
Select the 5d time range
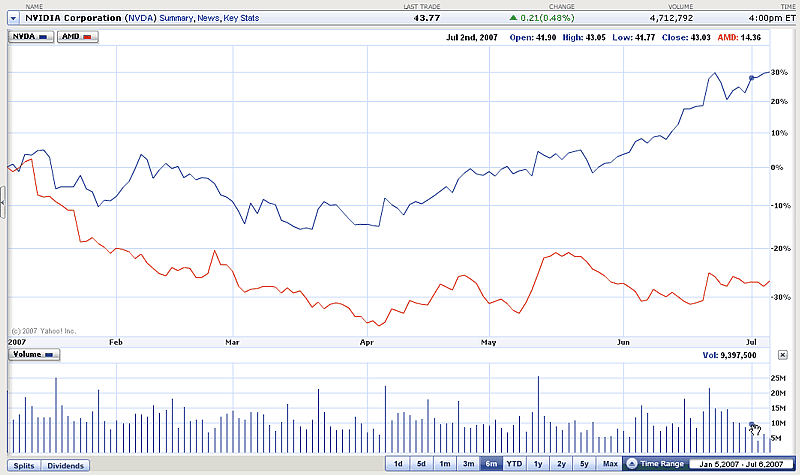pyautogui.click(x=421, y=464)
